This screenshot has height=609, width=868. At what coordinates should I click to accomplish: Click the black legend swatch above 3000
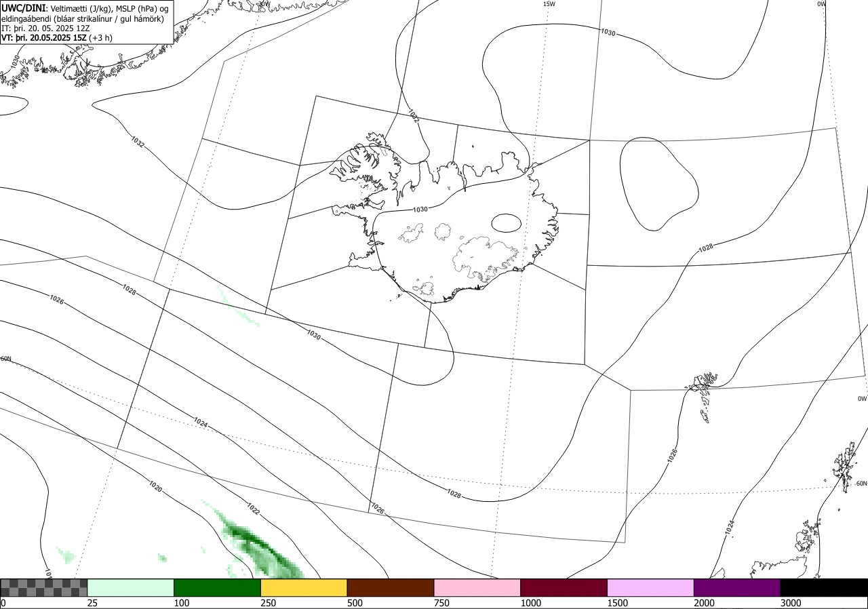coord(824,587)
